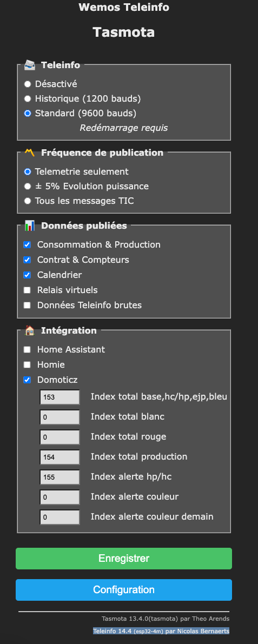The height and width of the screenshot is (644, 258).
Task: Click the Fréquence de publication chart icon
Action: pos(30,152)
